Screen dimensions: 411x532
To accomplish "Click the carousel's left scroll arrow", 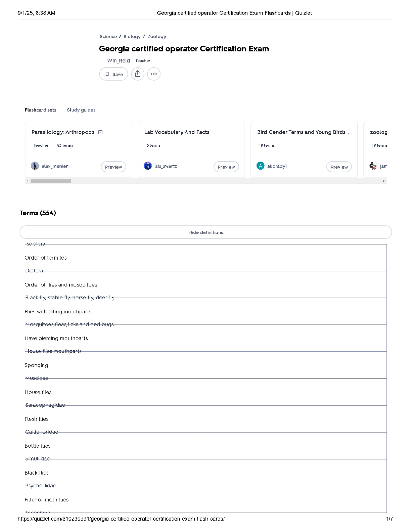I will click(x=28, y=181).
